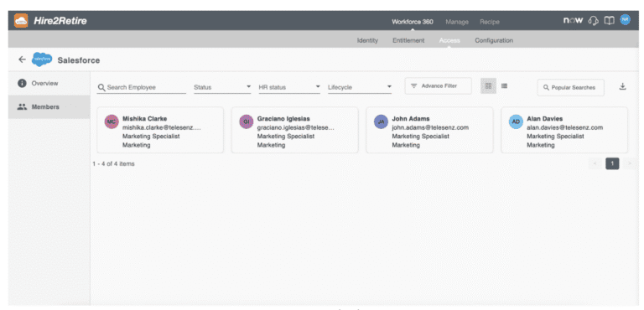Viewport: 644px width, 310px height.
Task: Click the email alan.davies@telesenz.com
Action: pos(564,127)
